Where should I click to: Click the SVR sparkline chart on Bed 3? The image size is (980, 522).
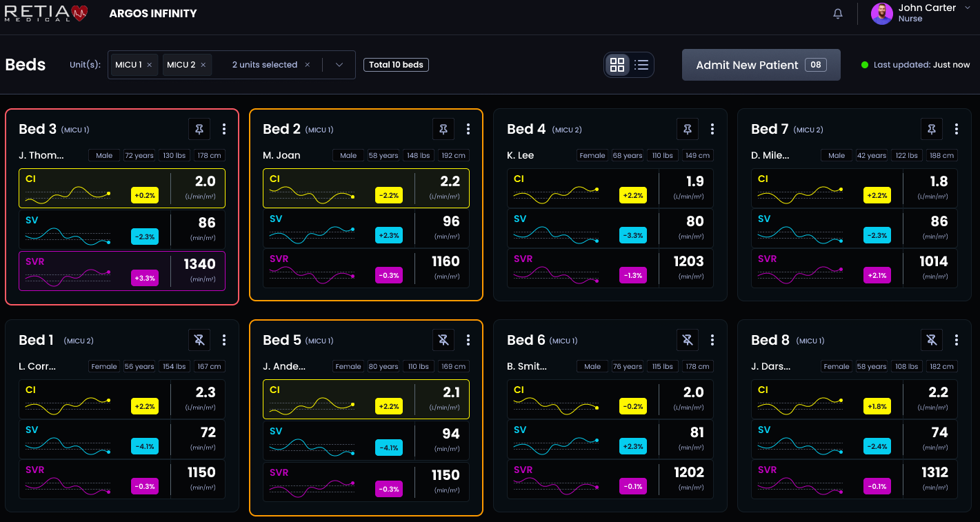67,275
